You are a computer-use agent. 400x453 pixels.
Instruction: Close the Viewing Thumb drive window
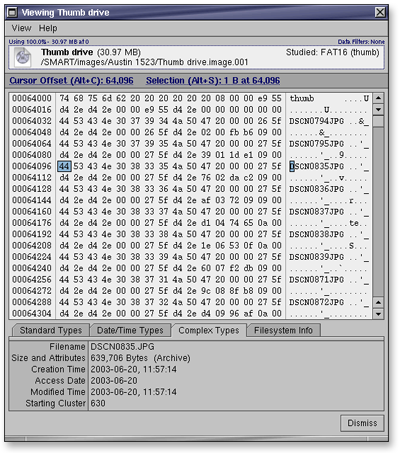pyautogui.click(x=380, y=12)
